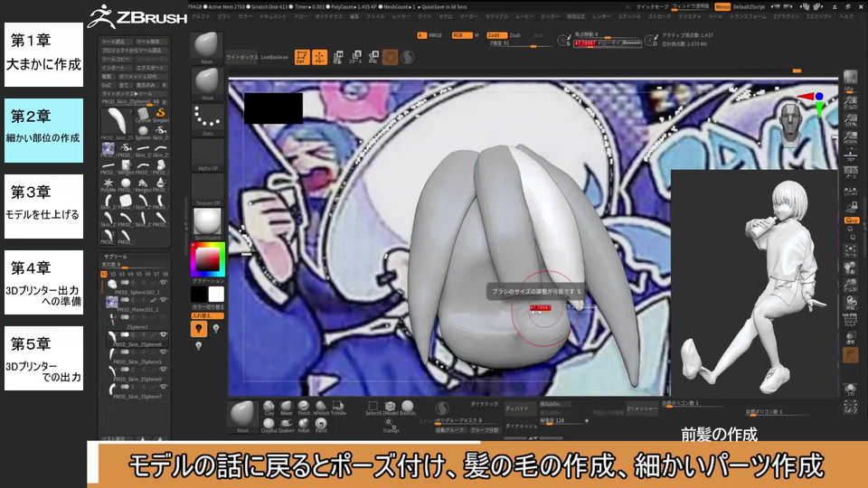Viewport: 868px width, 488px height.
Task: Select the V2 visibility set
Action: [x=113, y=274]
